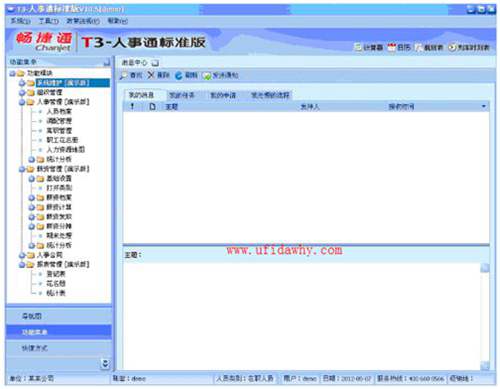This screenshot has width=500, height=389.
Task: Expand the 薪资档案 folder node
Action: [x=32, y=198]
